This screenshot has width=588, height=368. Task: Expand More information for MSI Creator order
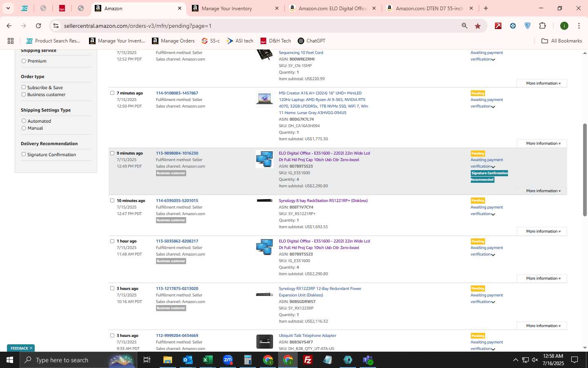(542, 144)
